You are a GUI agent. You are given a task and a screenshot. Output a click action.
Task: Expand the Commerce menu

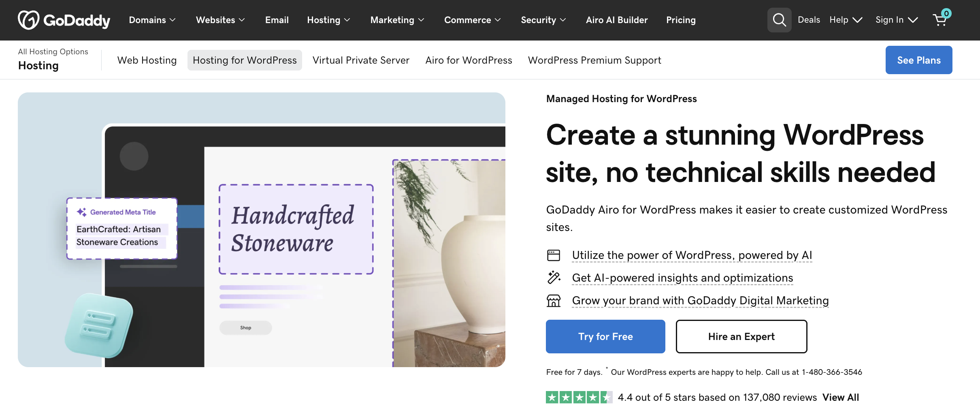click(473, 20)
